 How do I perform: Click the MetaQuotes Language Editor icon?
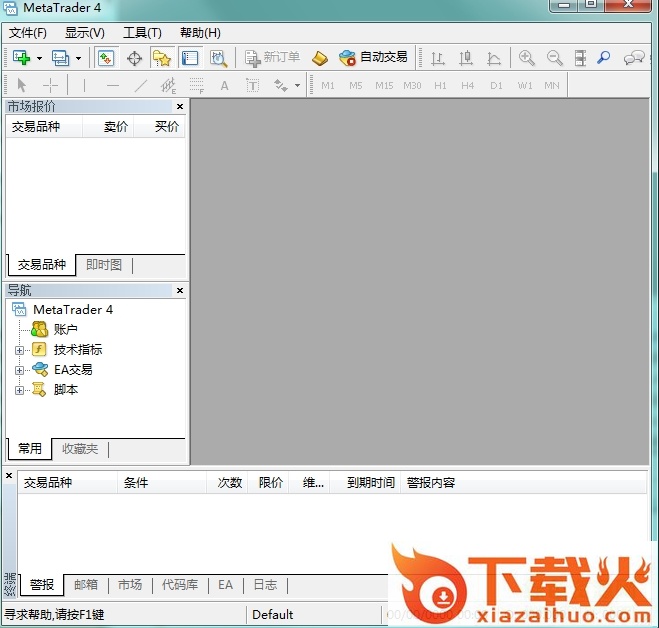pyautogui.click(x=320, y=58)
